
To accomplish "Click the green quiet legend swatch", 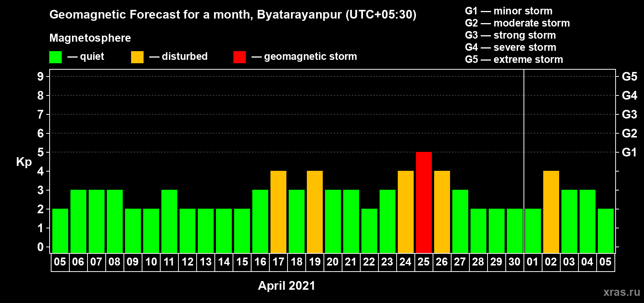I will (55, 57).
